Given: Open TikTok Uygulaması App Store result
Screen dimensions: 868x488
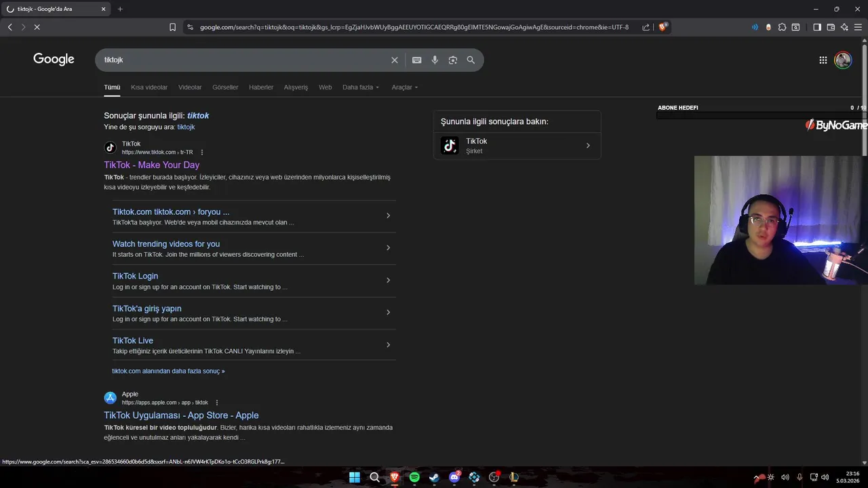Looking at the screenshot, I should (181, 415).
